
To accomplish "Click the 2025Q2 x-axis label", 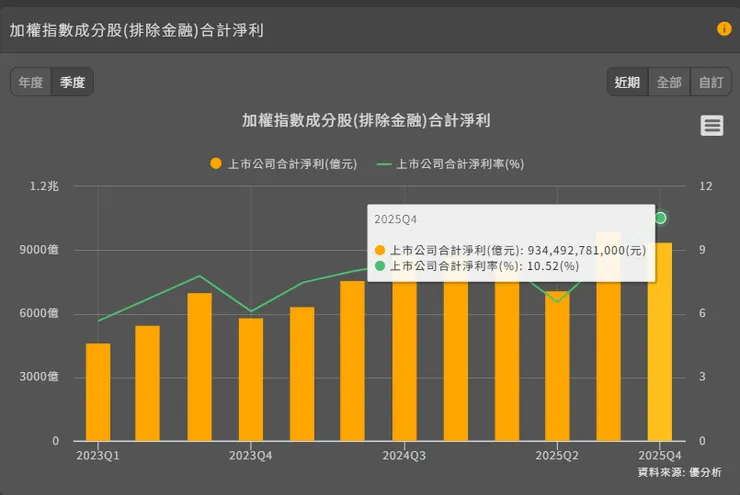I will (x=557, y=455).
